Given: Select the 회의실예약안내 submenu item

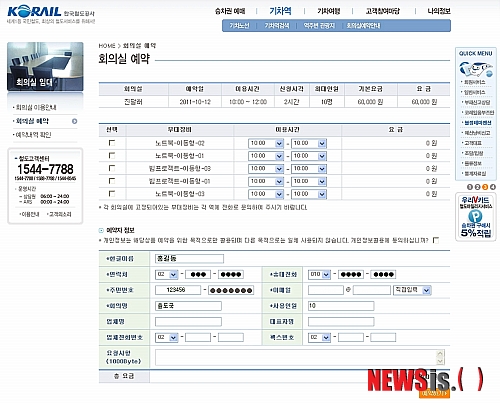Looking at the screenshot, I should click(363, 26).
